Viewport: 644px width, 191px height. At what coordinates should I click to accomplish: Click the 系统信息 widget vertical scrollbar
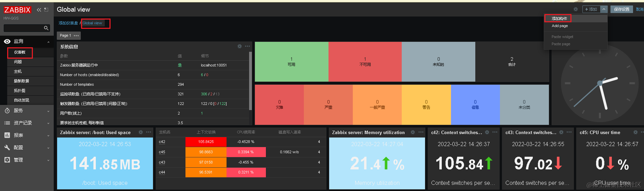click(250, 81)
